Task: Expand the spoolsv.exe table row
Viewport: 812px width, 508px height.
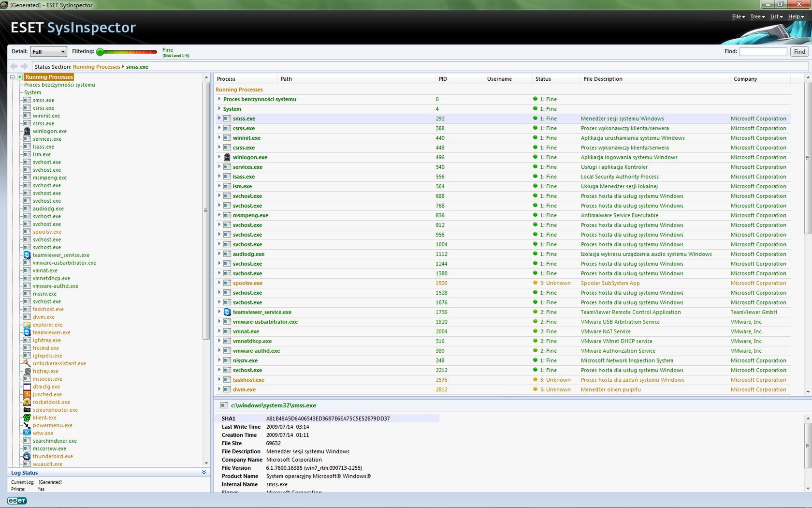Action: click(x=219, y=283)
